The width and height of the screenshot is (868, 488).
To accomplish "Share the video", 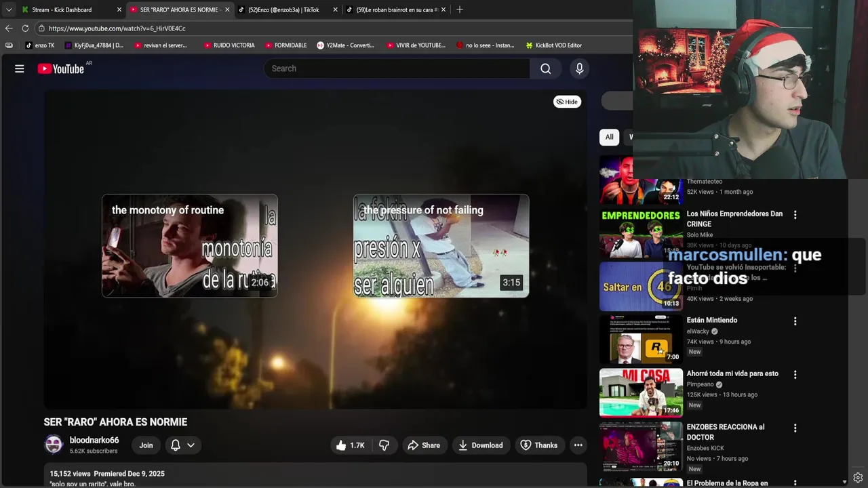I will [x=424, y=445].
